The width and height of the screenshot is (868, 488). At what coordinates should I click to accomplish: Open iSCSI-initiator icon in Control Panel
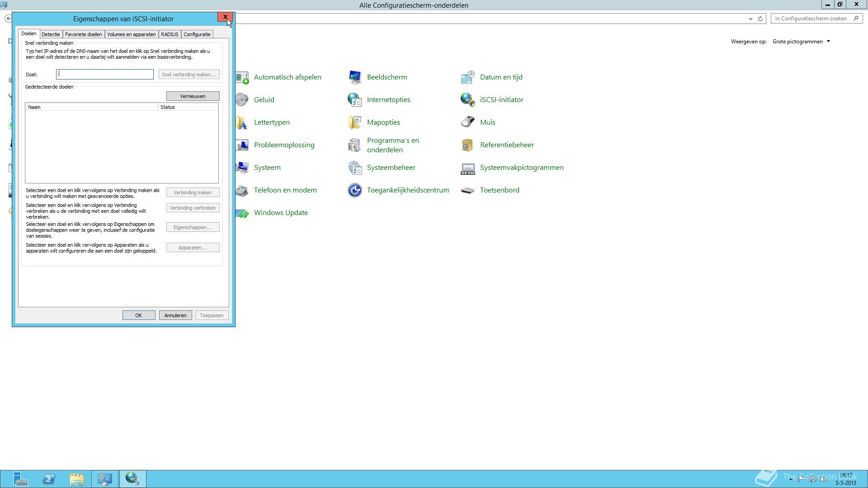[468, 100]
